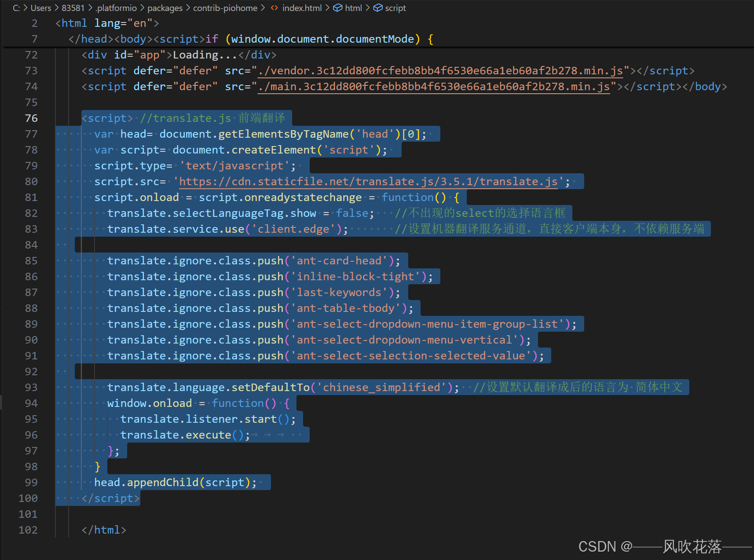Click line number 84 in the gutter
Screen dimensions: 754x560
click(31, 245)
